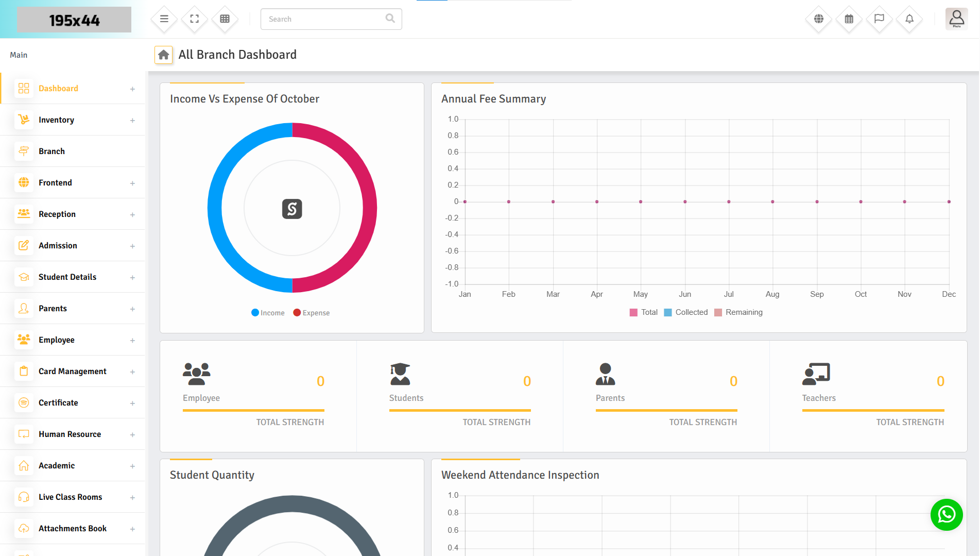This screenshot has height=556, width=980.
Task: Open notifications bell icon
Action: 910,19
